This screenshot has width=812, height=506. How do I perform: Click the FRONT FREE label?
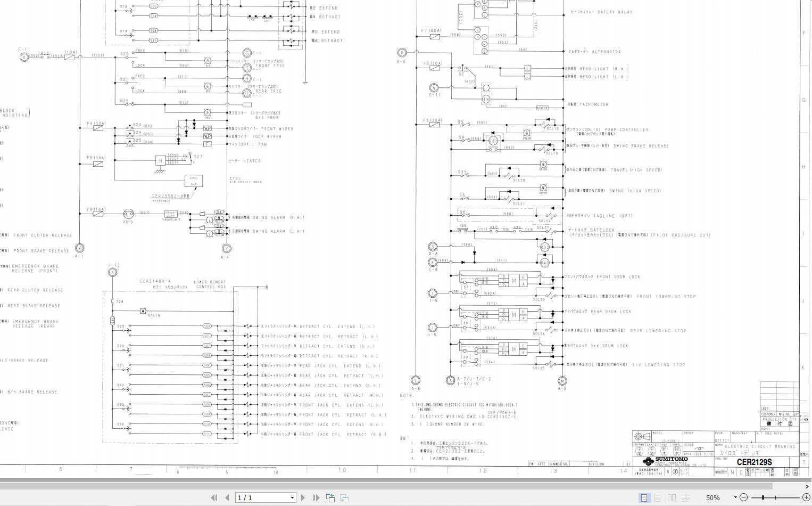tap(271, 66)
